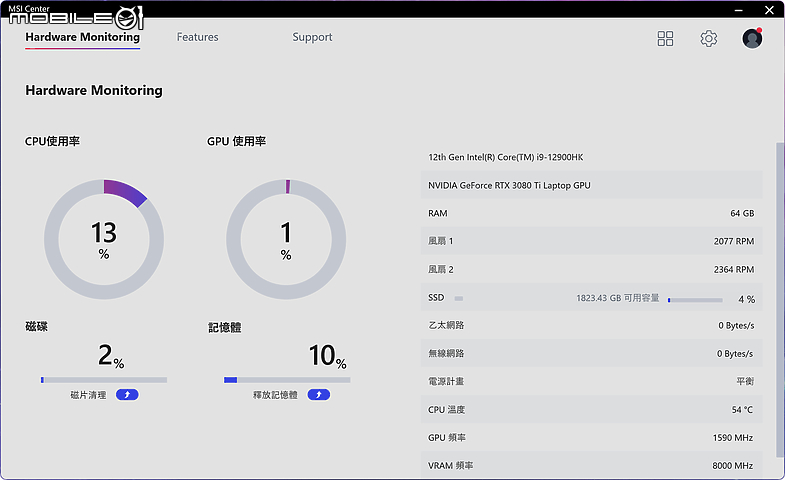Open settings via the gear icon
The image size is (785, 480).
[708, 39]
